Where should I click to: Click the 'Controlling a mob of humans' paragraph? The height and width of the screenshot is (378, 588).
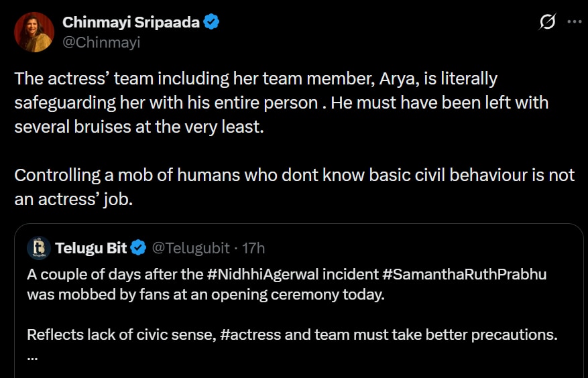pos(294,187)
